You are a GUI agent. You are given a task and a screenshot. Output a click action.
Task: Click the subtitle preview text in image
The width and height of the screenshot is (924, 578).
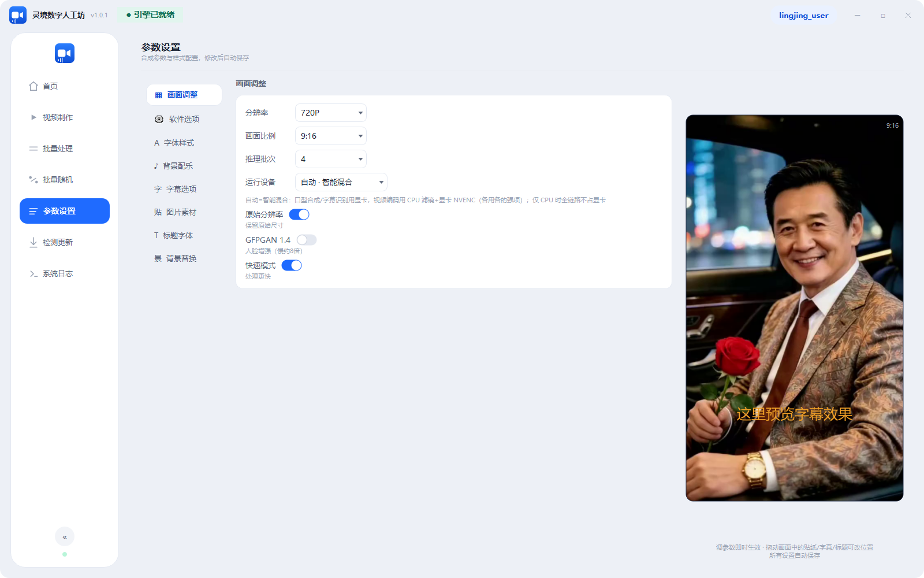(x=794, y=414)
